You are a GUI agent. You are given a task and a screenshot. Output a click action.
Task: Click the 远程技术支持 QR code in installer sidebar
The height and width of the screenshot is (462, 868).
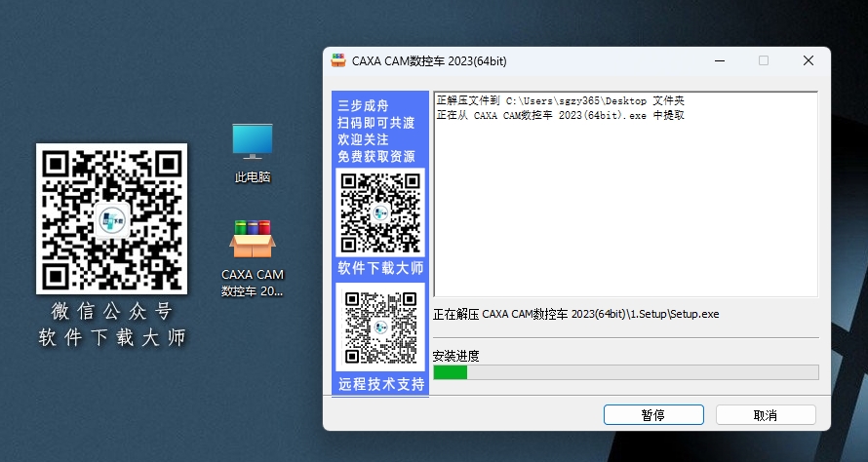(380, 327)
